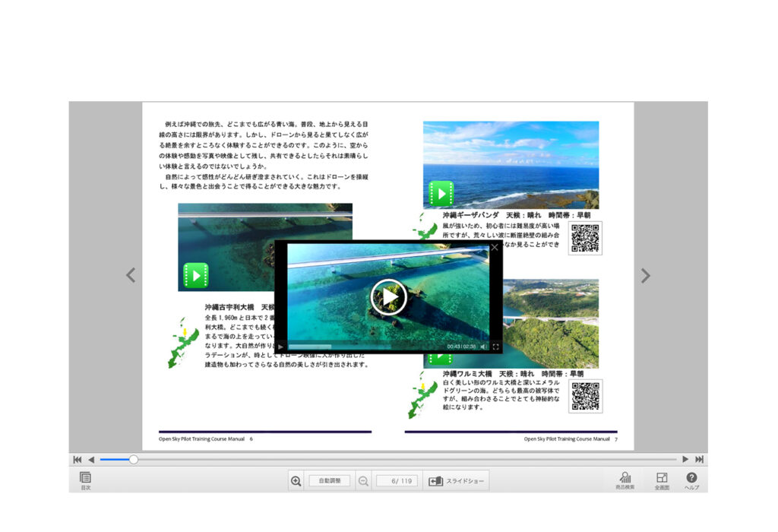Open the product search (商品検索) tool
Screen dimensions: 778x532
coord(625,480)
